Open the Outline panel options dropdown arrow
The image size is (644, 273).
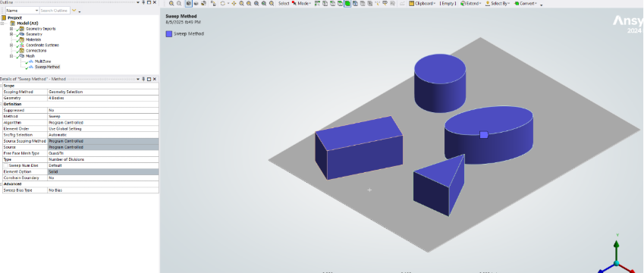138,2
